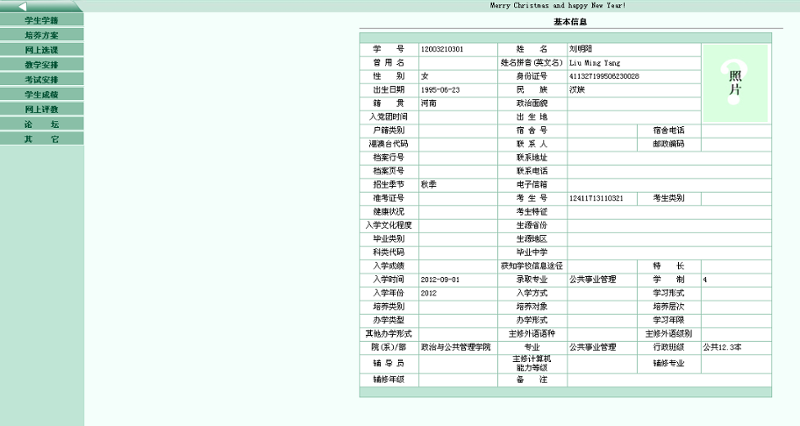Select the enrollment year value 2012
Screen dimensions: 800x426
tap(429, 293)
